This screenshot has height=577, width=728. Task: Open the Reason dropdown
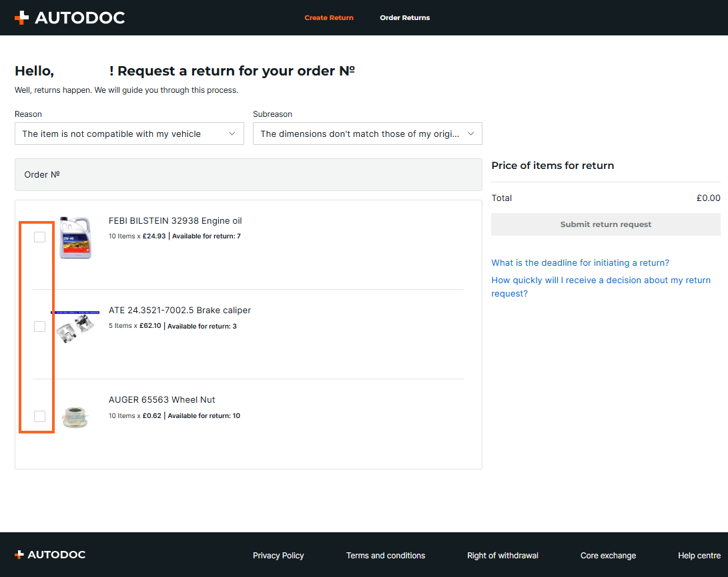129,134
